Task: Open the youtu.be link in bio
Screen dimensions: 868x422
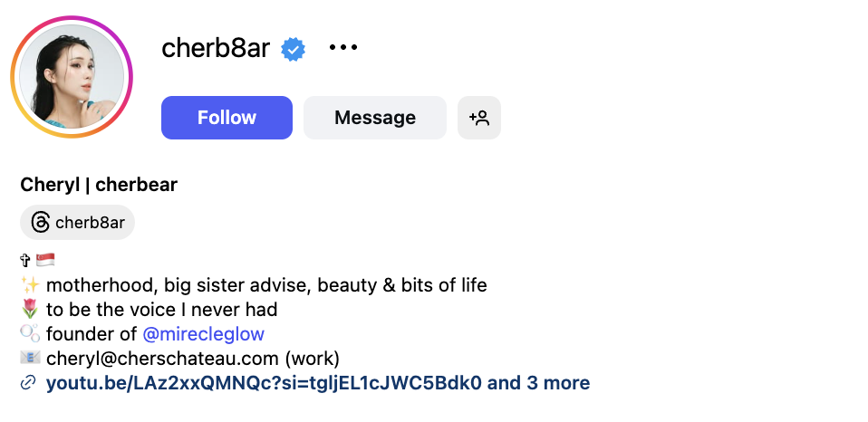Action: [264, 383]
